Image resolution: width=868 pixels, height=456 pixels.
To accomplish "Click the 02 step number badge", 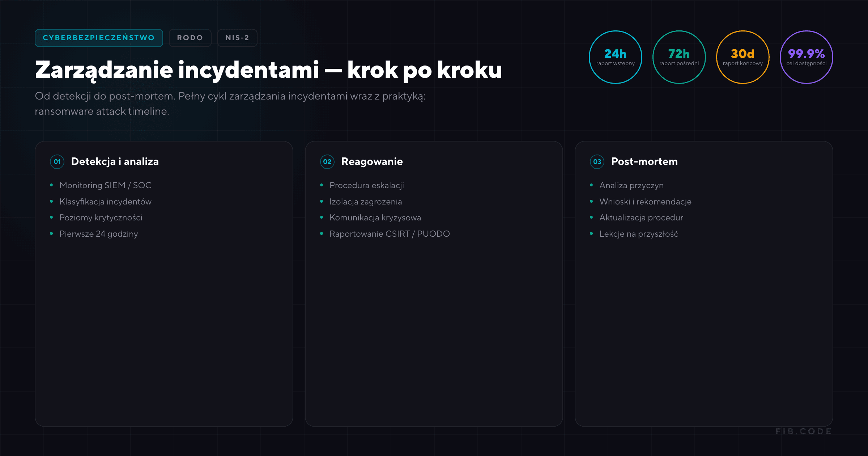I will click(327, 162).
